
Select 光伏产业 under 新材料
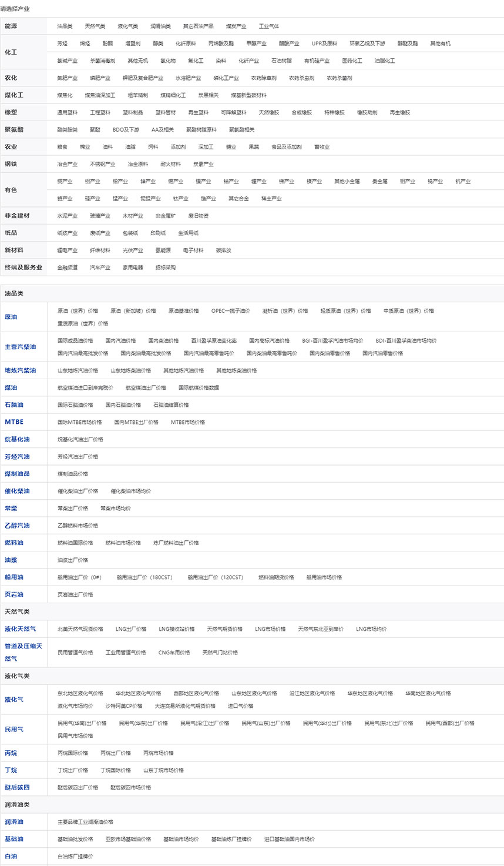coord(133,250)
